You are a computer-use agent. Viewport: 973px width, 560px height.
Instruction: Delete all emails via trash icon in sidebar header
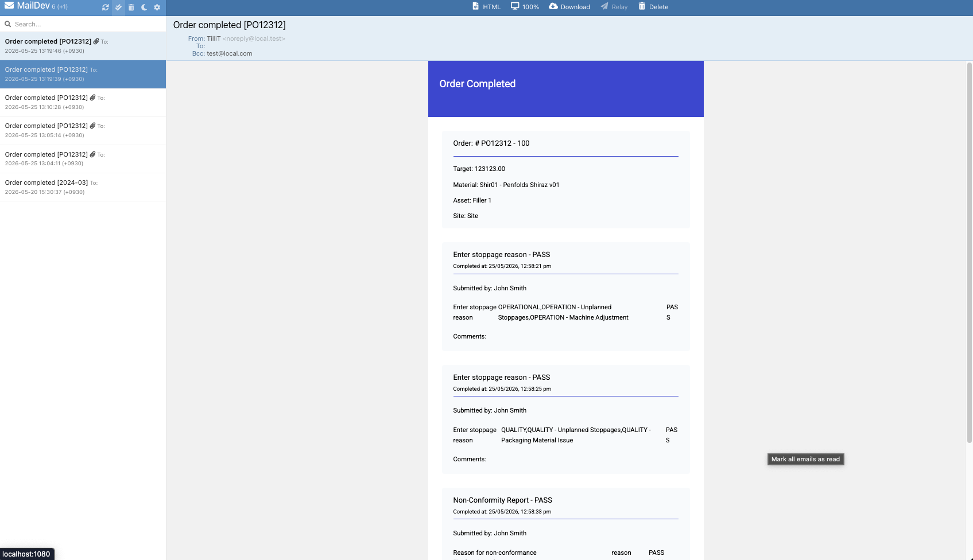coord(131,7)
